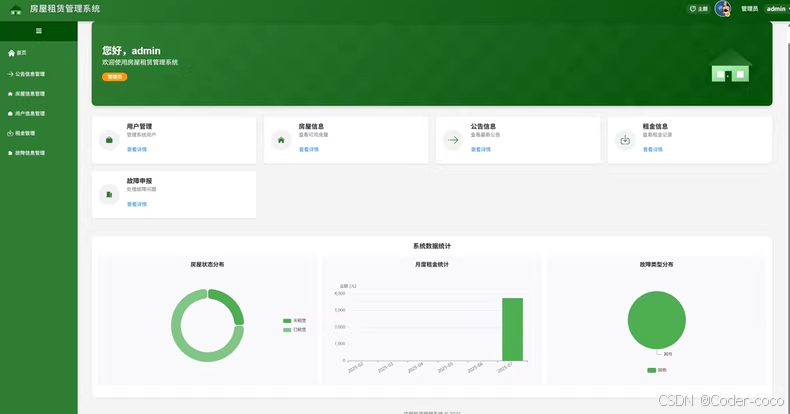Go to 房屋信息管理 in the sidebar
Screen dimensions: 790x414
(39, 94)
